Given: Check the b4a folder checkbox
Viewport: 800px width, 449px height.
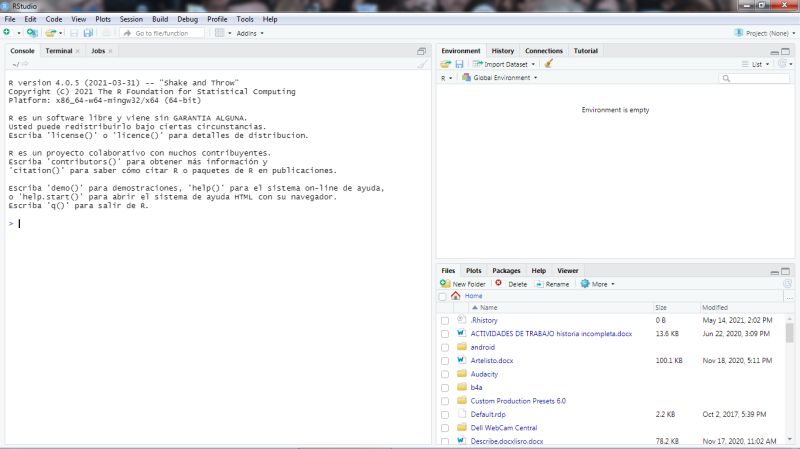Looking at the screenshot, I should coord(445,388).
